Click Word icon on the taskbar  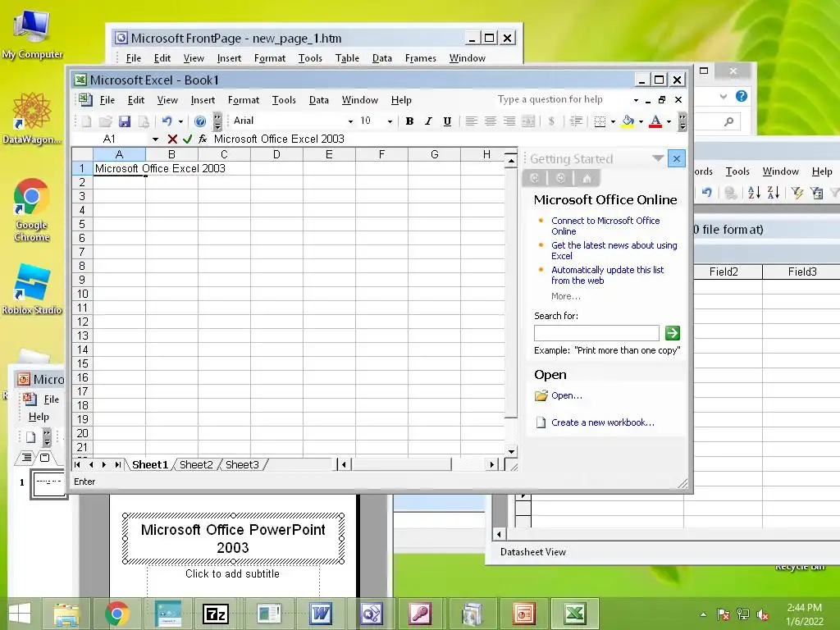click(321, 613)
